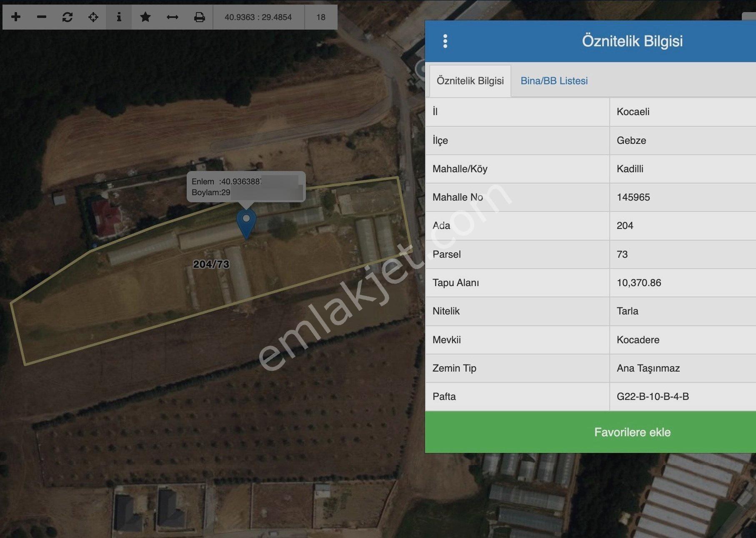This screenshot has width=756, height=538.
Task: Open favorites with the star icon
Action: tap(145, 17)
